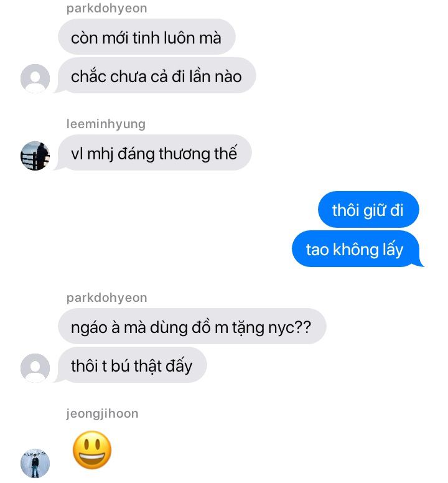448x483 pixels.
Task: Click the lower 'parkdohyeon' sender name
Action: click(107, 298)
